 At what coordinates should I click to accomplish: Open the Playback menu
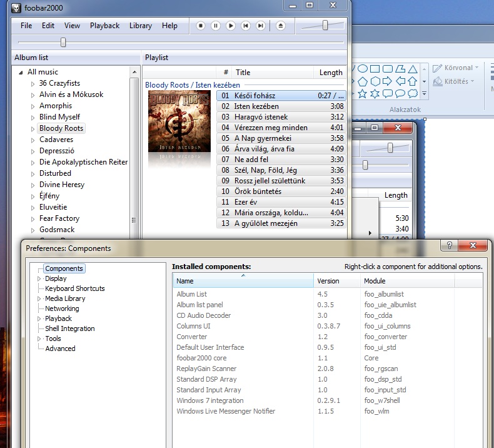(104, 26)
